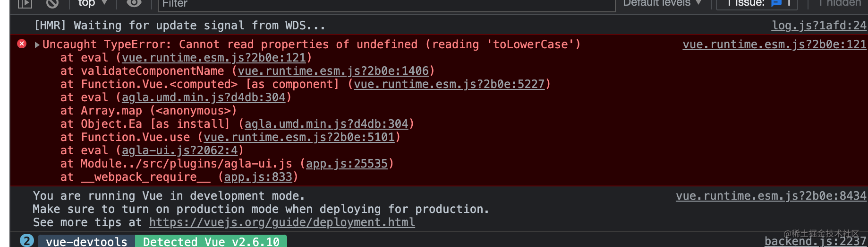Open app.js:833 in __webpack_require__ line
Viewport: 868px width, 247px height.
[258, 177]
